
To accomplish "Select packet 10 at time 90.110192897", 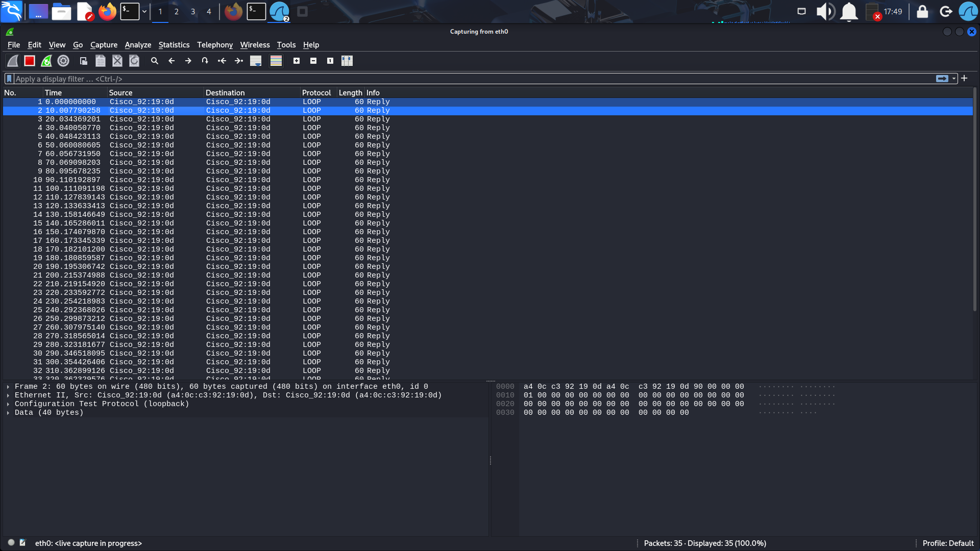I will click(487, 180).
